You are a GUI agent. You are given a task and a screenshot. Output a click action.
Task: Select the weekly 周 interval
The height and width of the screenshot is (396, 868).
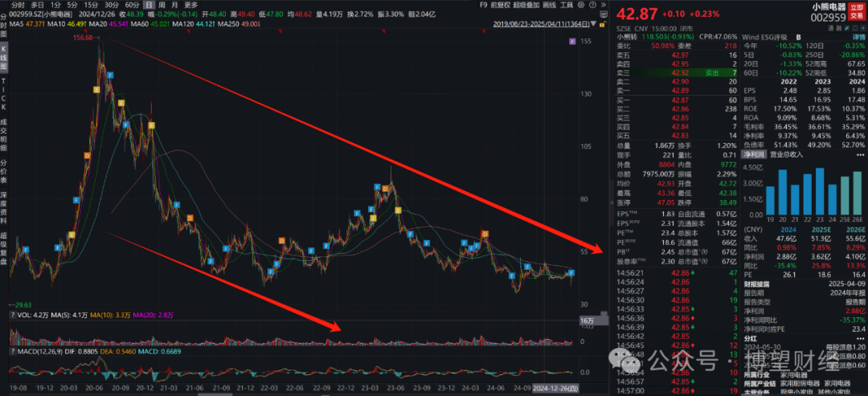(162, 5)
